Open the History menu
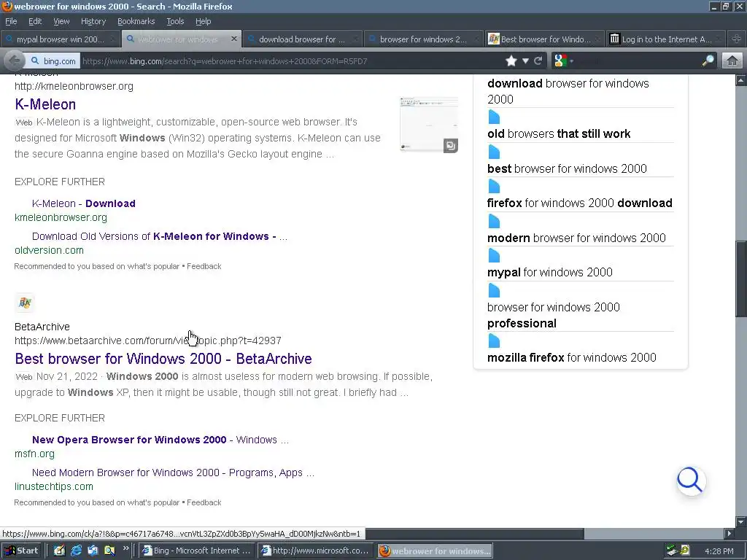The height and width of the screenshot is (560, 747). (x=93, y=21)
